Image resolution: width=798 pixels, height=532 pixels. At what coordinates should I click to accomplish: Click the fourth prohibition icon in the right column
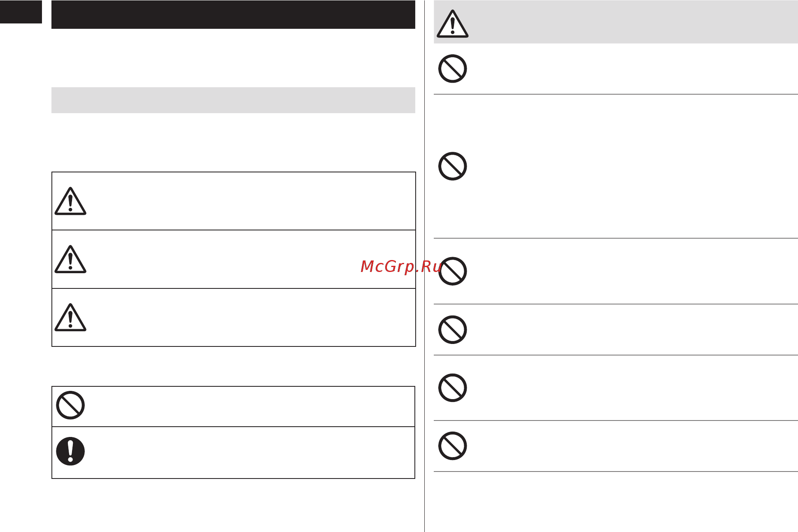(452, 330)
